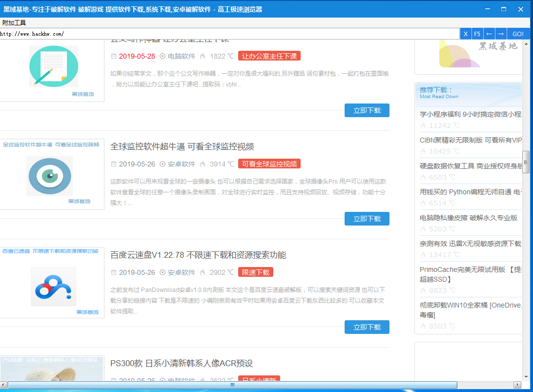This screenshot has height=392, width=533.
Task: Click the 11242 ℃ count in sidebar
Action: 444,125
